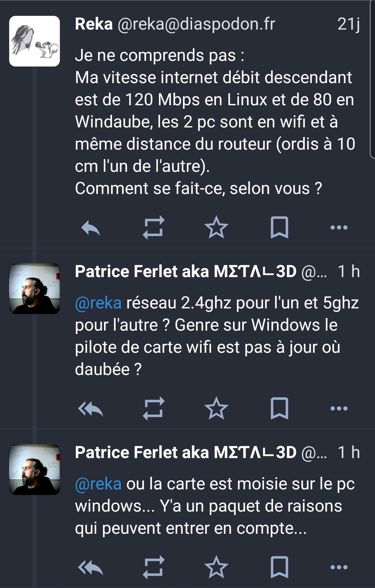Reply-all to the 2.4ghz network comment
The width and height of the screenshot is (375, 588).
[91, 408]
